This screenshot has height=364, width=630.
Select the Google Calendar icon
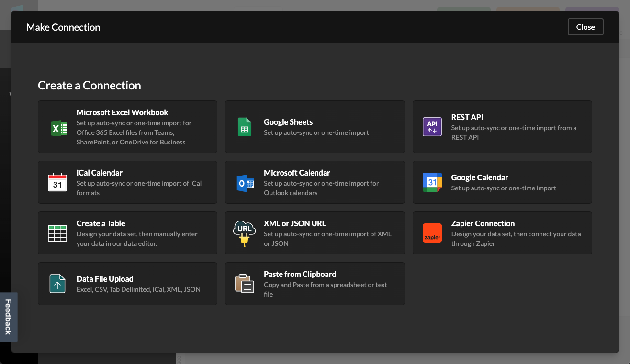pos(432,182)
